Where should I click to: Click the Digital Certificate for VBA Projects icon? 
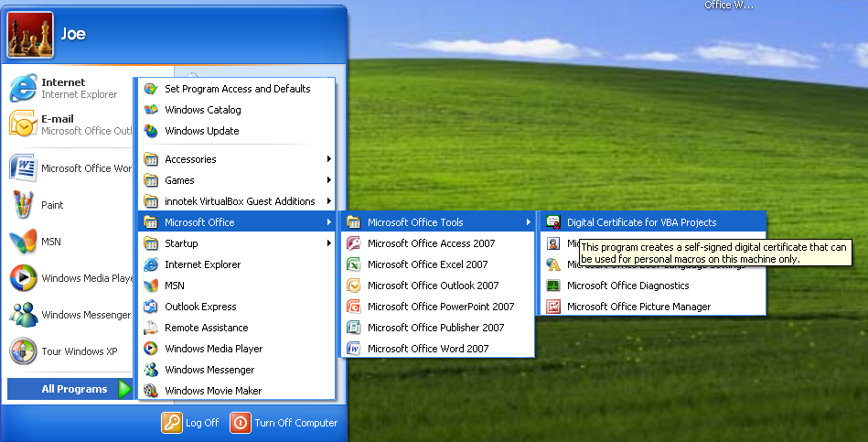pos(553,222)
